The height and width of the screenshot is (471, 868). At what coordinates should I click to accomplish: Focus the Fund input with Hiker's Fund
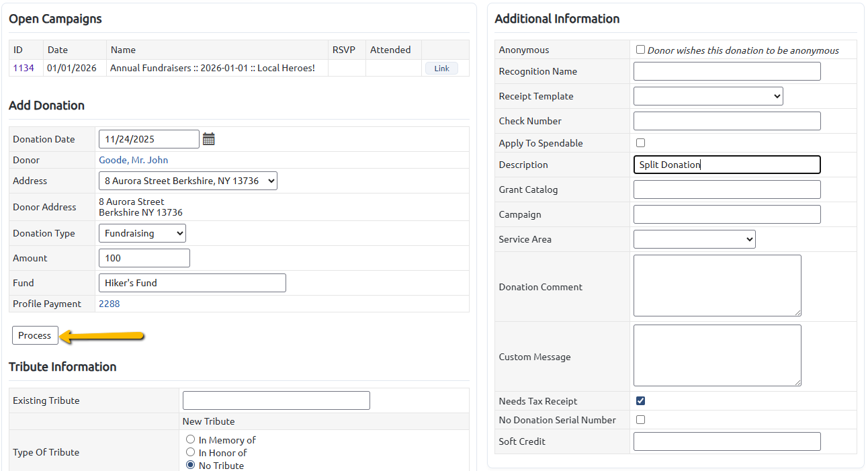192,283
